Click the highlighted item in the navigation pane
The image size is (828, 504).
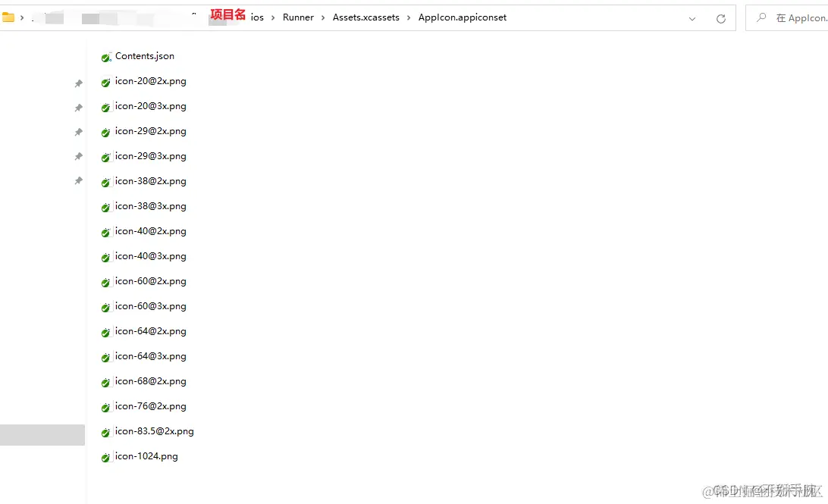42,435
